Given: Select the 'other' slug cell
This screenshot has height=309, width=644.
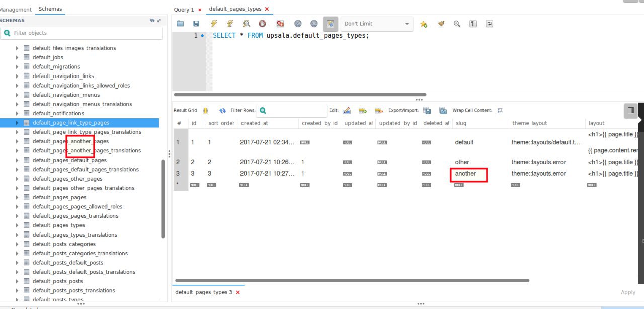Looking at the screenshot, I should (462, 162).
